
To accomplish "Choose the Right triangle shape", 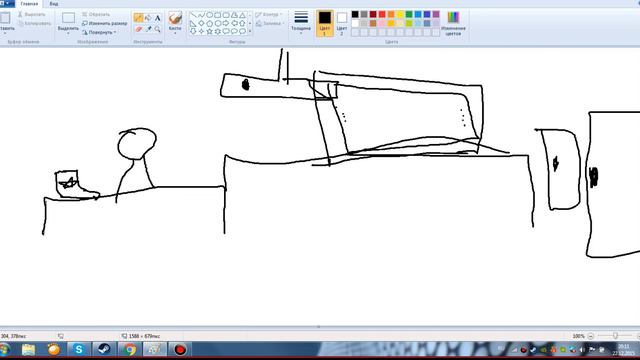I will 193,23.
